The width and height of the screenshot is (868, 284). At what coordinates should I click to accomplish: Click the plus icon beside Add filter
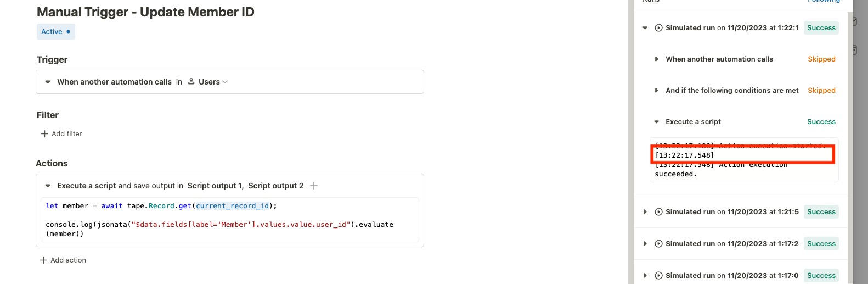coord(44,133)
